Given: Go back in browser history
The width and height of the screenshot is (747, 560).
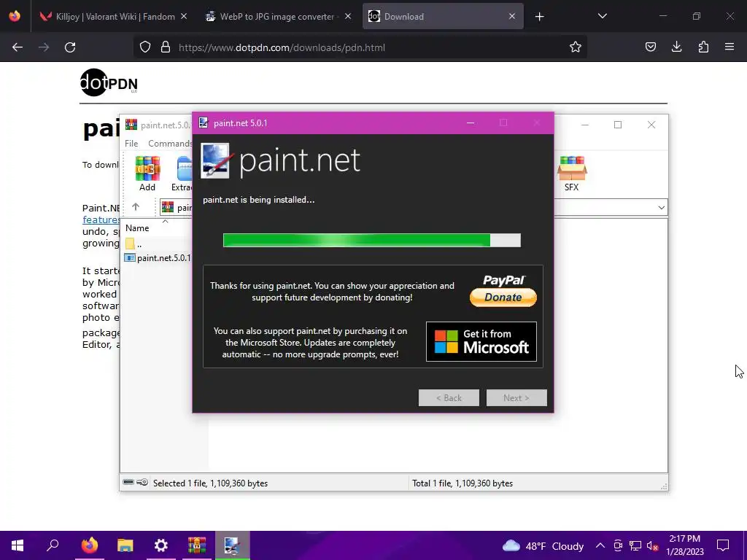Looking at the screenshot, I should (x=18, y=47).
